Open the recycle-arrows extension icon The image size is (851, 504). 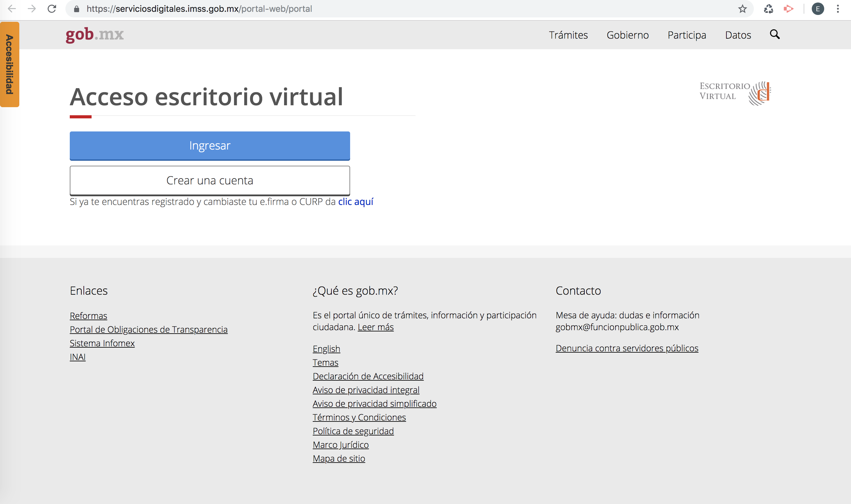click(768, 9)
